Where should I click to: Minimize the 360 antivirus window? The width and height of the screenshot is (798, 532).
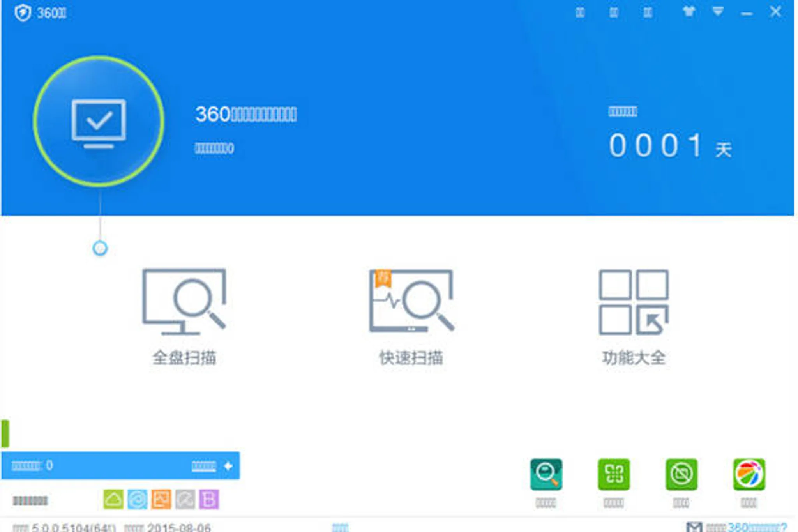(x=746, y=14)
